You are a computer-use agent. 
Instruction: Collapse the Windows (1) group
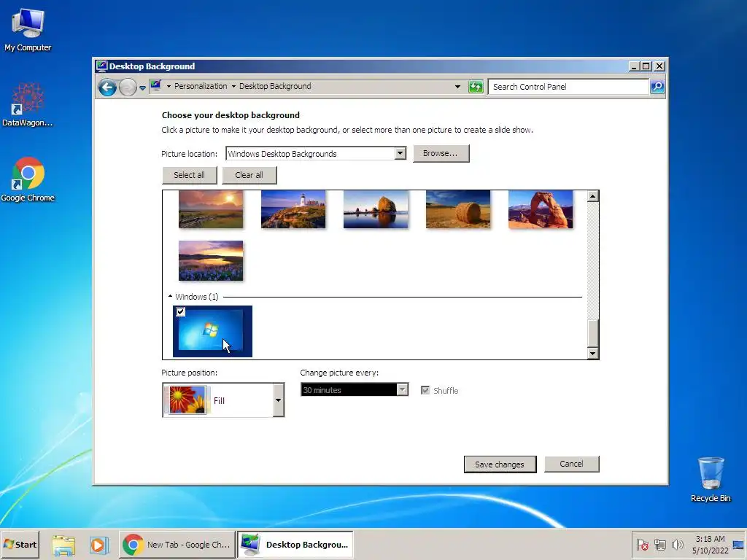[x=170, y=297]
